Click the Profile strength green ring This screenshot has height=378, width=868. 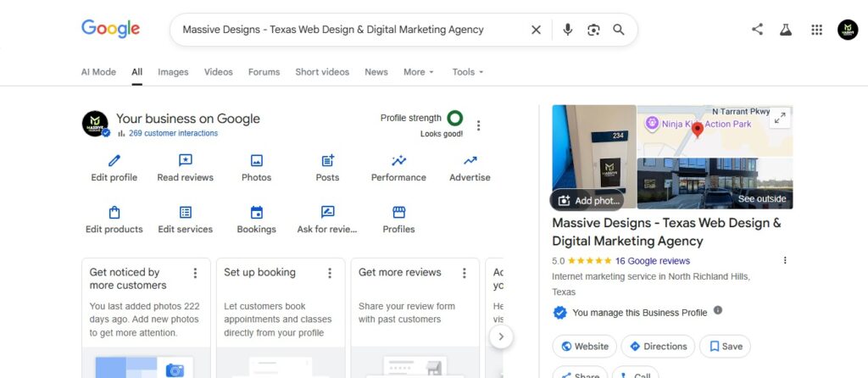(x=454, y=118)
